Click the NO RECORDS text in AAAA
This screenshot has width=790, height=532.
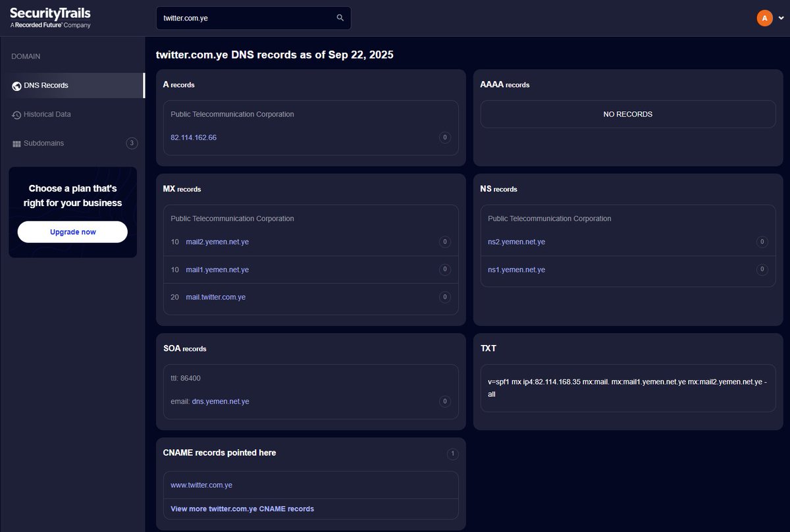(x=628, y=114)
